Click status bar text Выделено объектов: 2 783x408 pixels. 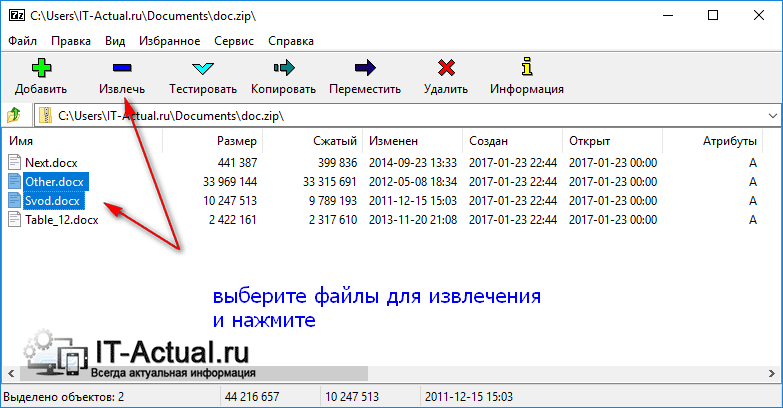click(63, 397)
